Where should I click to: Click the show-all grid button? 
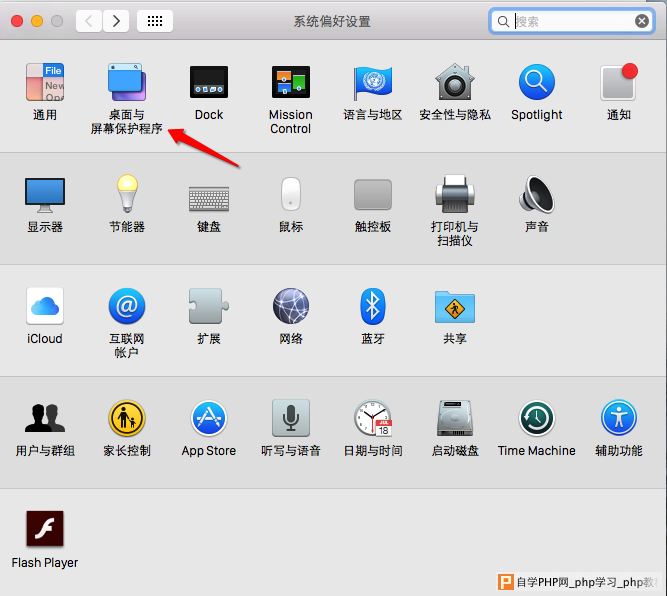click(155, 21)
